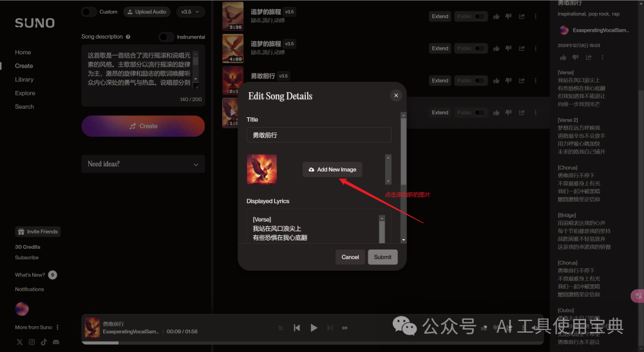This screenshot has width=644, height=352.
Task: Dislike the 4:00 追梦的旅程 song
Action: (509, 48)
